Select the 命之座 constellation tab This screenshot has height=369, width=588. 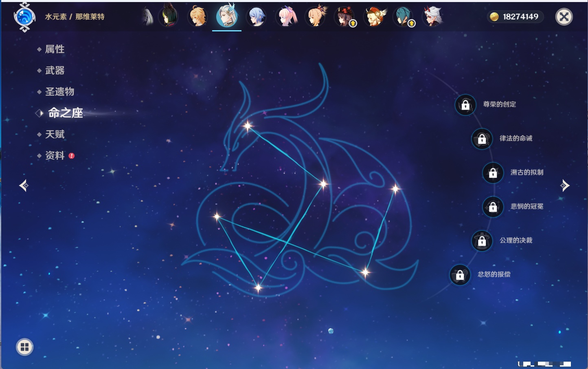tap(65, 113)
